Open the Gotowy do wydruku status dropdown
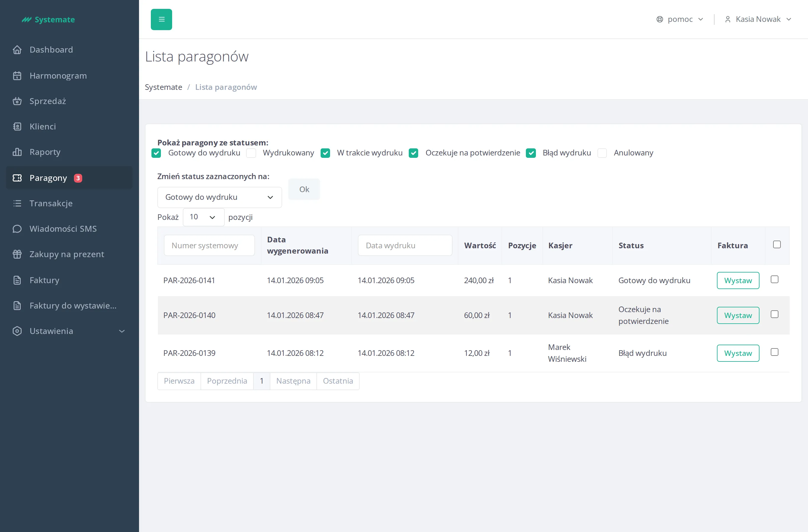This screenshot has height=532, width=808. point(220,197)
